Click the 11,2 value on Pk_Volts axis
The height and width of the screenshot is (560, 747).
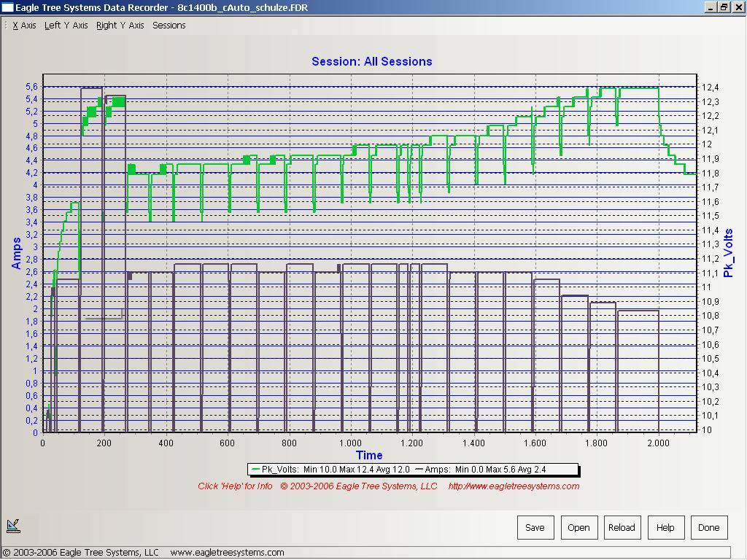pyautogui.click(x=711, y=259)
